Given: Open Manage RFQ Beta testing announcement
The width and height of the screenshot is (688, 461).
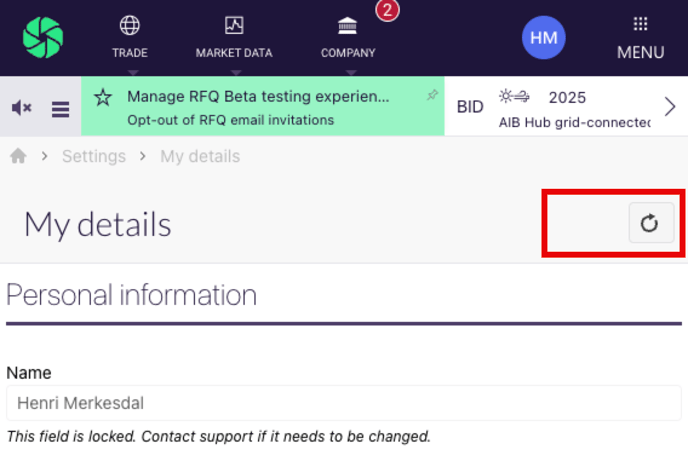Looking at the screenshot, I should [258, 96].
